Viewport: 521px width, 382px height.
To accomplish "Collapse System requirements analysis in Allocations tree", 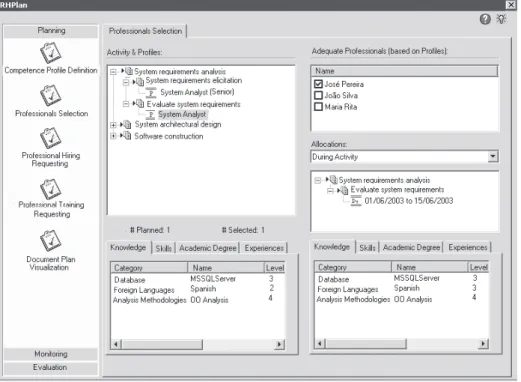I will tap(318, 180).
